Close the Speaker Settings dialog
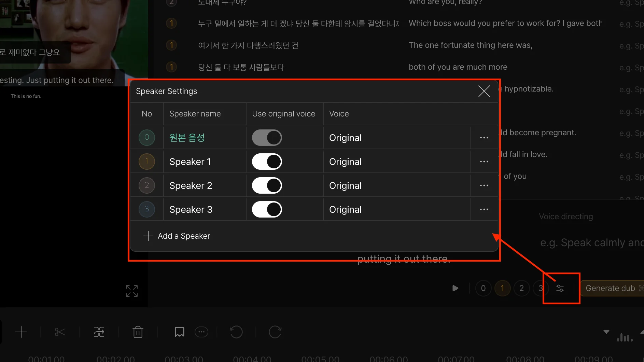644x362 pixels. (484, 91)
